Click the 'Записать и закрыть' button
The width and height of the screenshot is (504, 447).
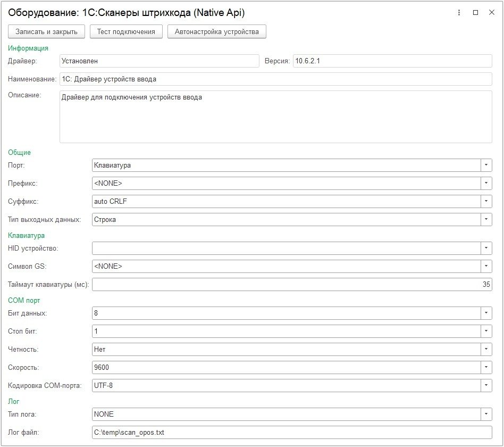46,31
